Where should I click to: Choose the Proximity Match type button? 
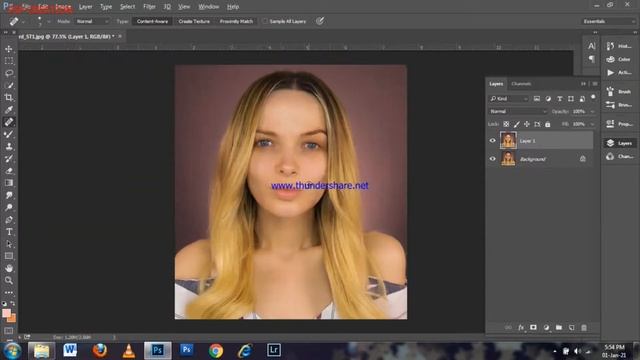pos(236,21)
